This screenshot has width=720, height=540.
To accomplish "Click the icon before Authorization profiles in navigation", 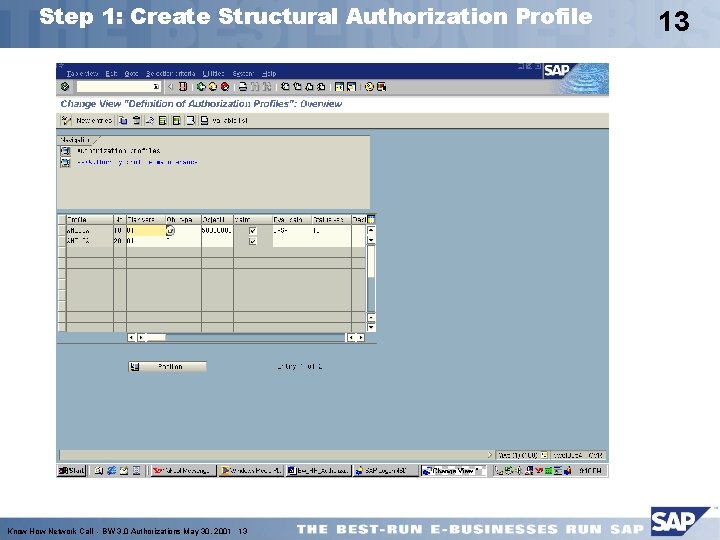I will [66, 151].
